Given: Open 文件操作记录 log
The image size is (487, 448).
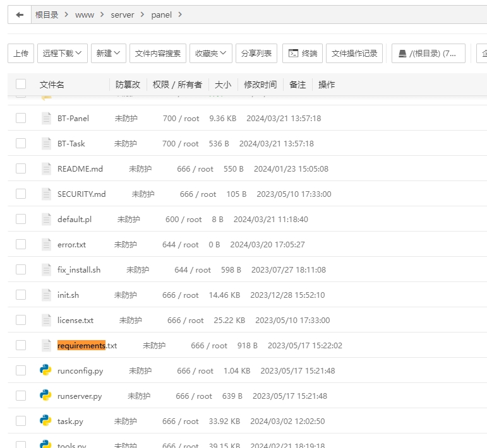Looking at the screenshot, I should [x=354, y=54].
